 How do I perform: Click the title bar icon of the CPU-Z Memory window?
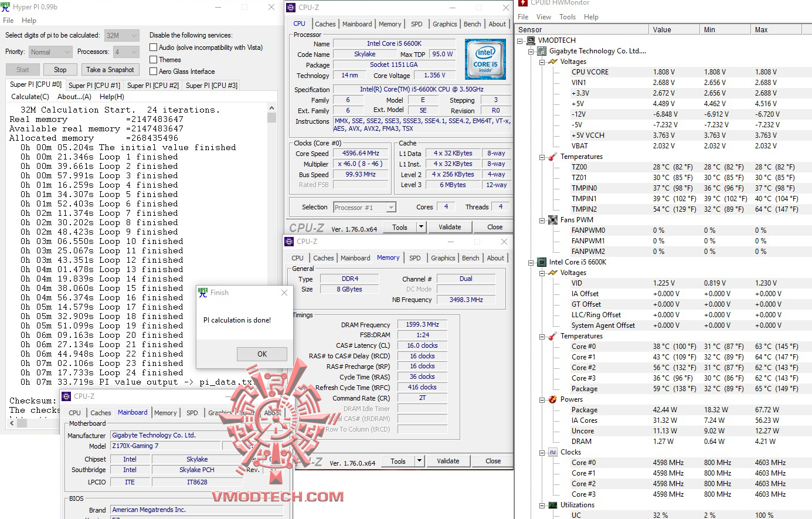(x=289, y=242)
